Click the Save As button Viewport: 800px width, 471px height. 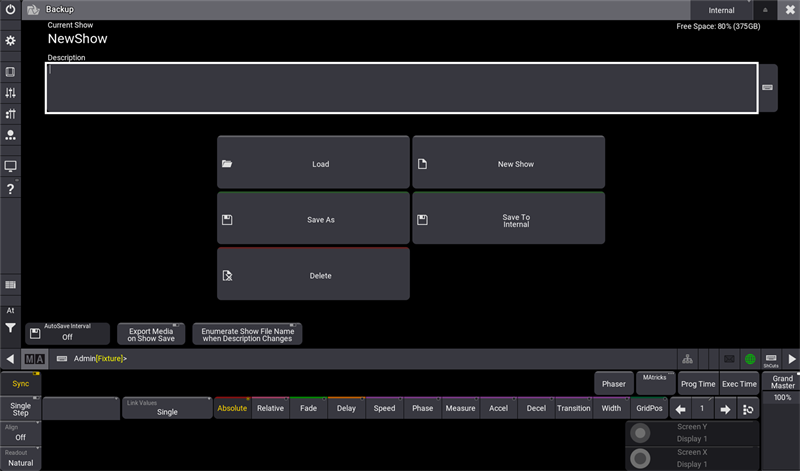click(x=313, y=218)
